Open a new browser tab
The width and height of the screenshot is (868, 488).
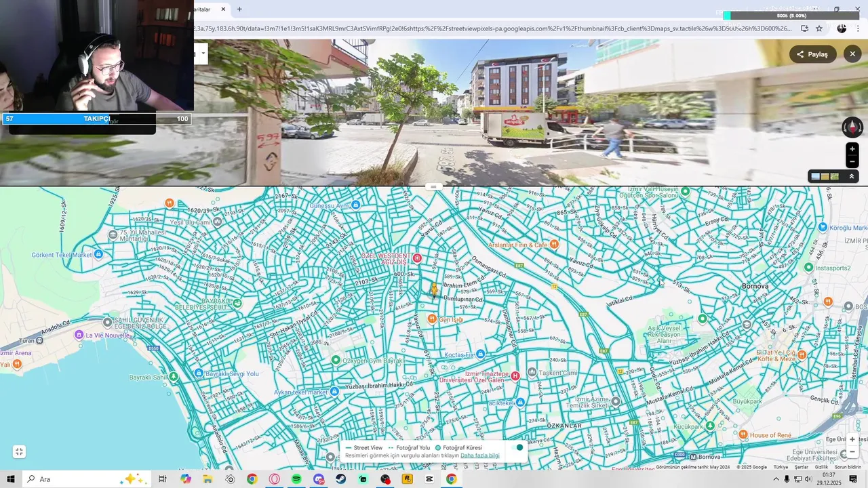coord(239,9)
